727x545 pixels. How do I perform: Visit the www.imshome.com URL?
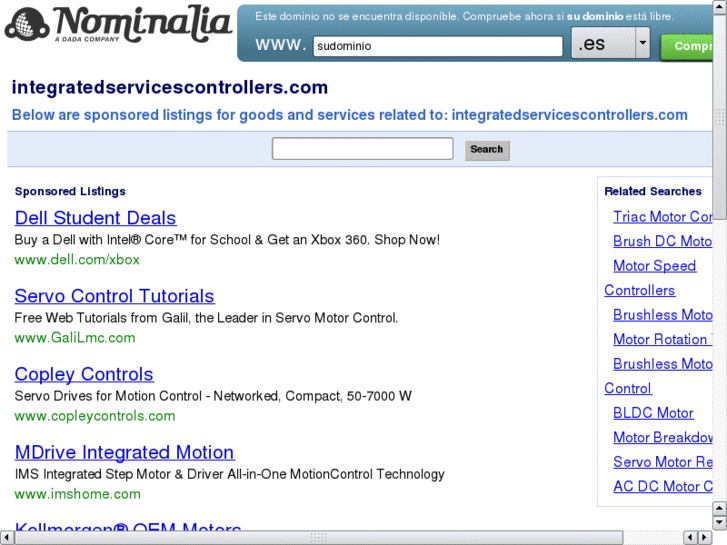coord(78,494)
